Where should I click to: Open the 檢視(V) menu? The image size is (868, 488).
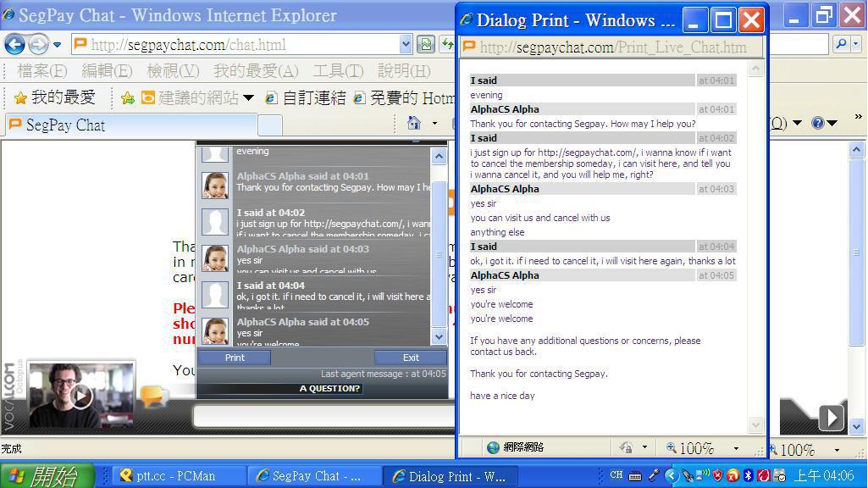pyautogui.click(x=173, y=71)
